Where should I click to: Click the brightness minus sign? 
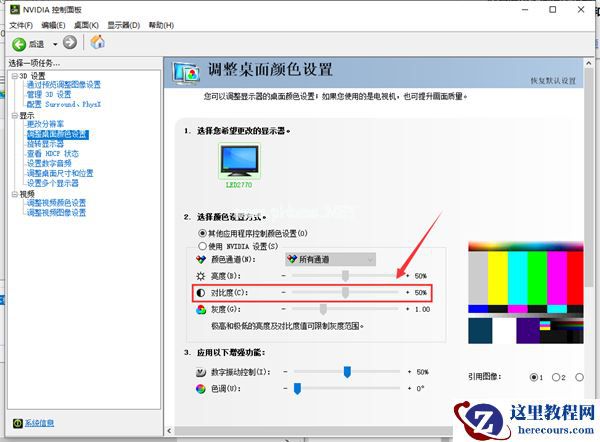284,276
